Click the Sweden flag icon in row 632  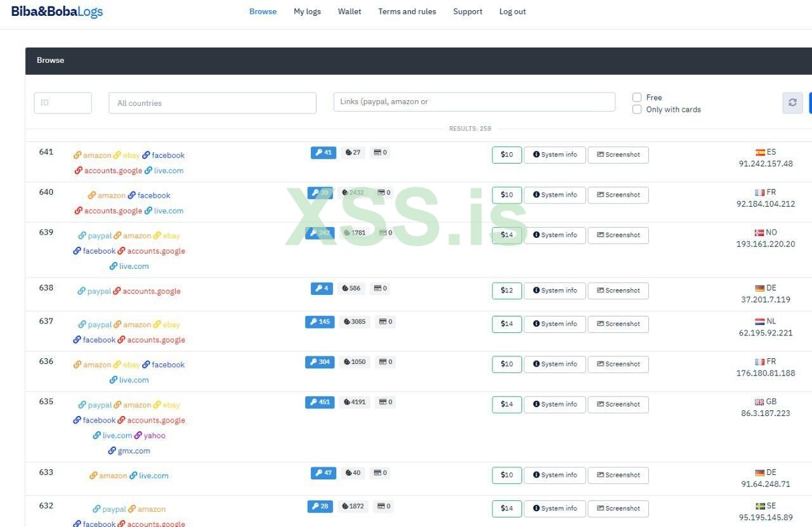760,506
